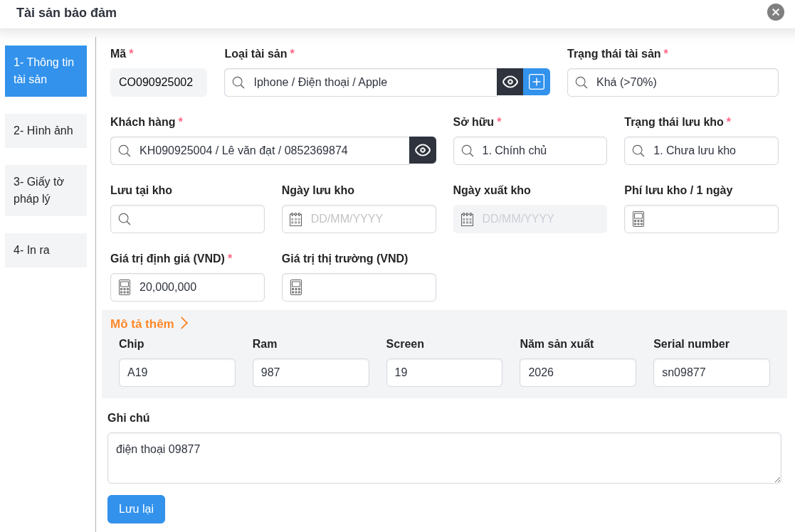This screenshot has height=532, width=795.
Task: Click the blue plus icon to add asset type
Action: click(537, 82)
